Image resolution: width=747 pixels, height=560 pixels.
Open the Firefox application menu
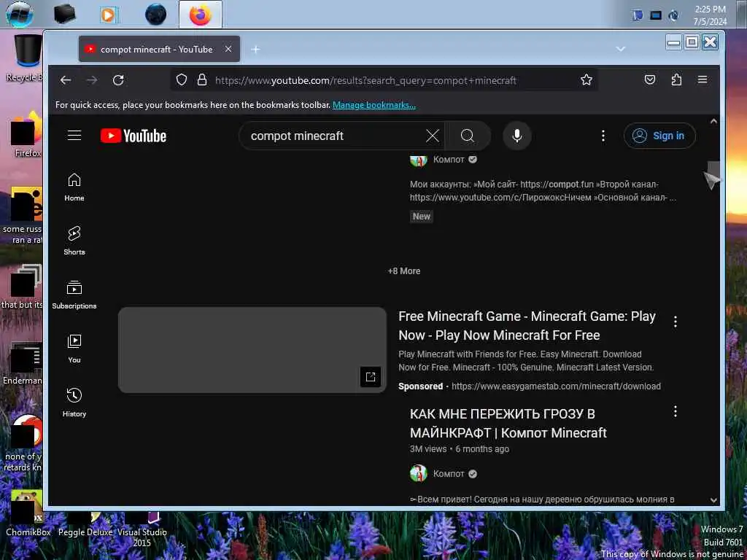(703, 80)
